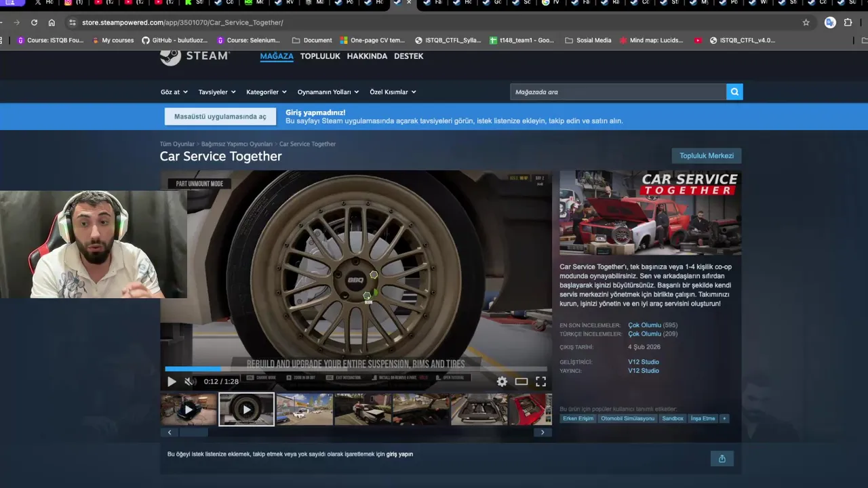The width and height of the screenshot is (868, 488).
Task: Open publisher V12 Studio link
Action: 644,371
